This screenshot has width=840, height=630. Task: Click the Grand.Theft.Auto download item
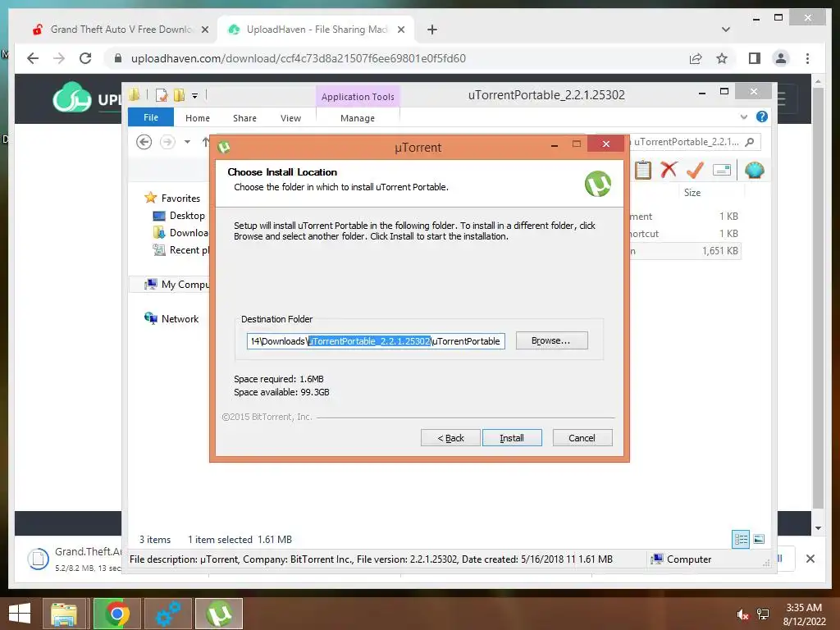75,559
